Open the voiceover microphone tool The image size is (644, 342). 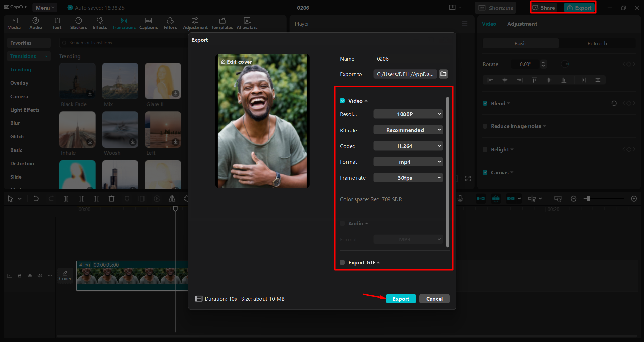460,198
